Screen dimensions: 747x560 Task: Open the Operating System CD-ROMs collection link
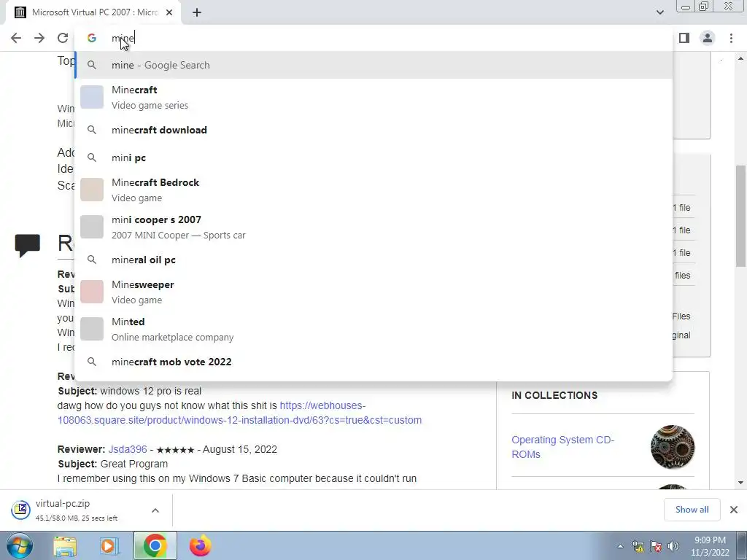(562, 447)
